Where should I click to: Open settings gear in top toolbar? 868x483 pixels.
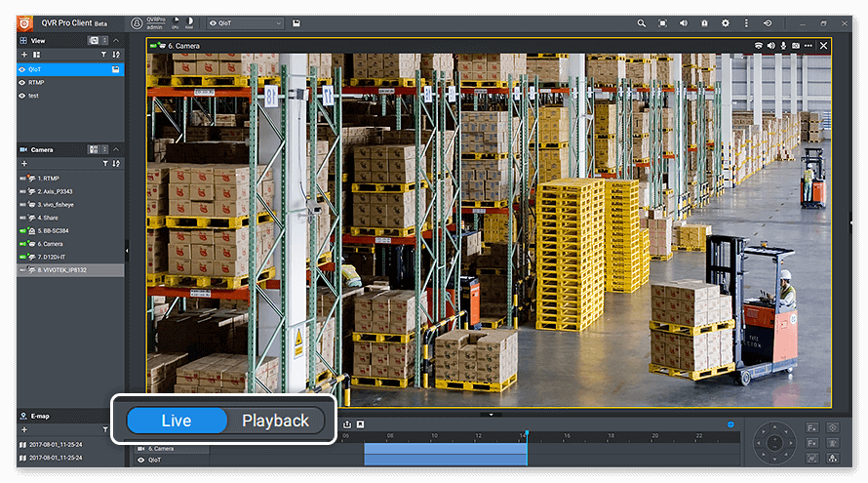(725, 22)
